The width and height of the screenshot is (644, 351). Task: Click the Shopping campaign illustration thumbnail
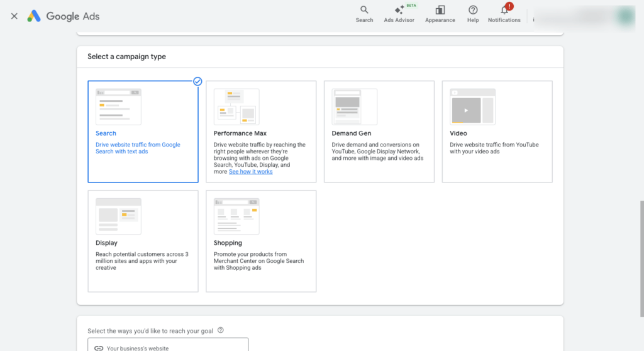236,216
